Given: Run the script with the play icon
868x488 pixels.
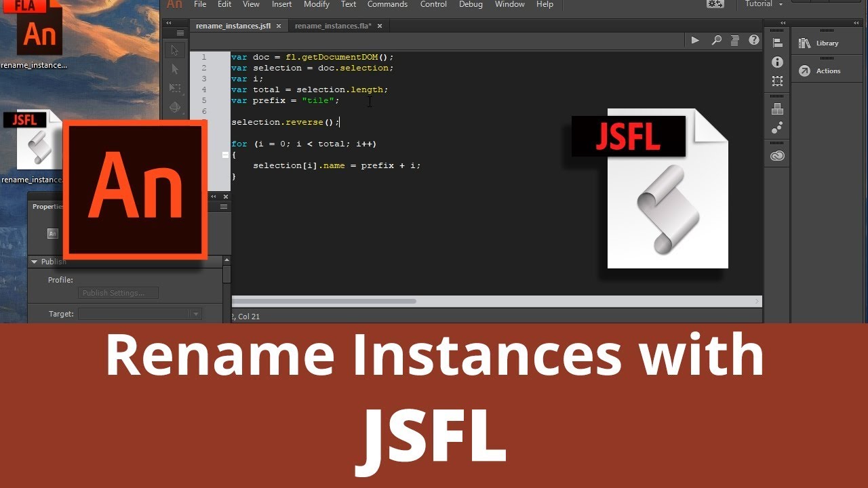Looking at the screenshot, I should click(x=695, y=41).
